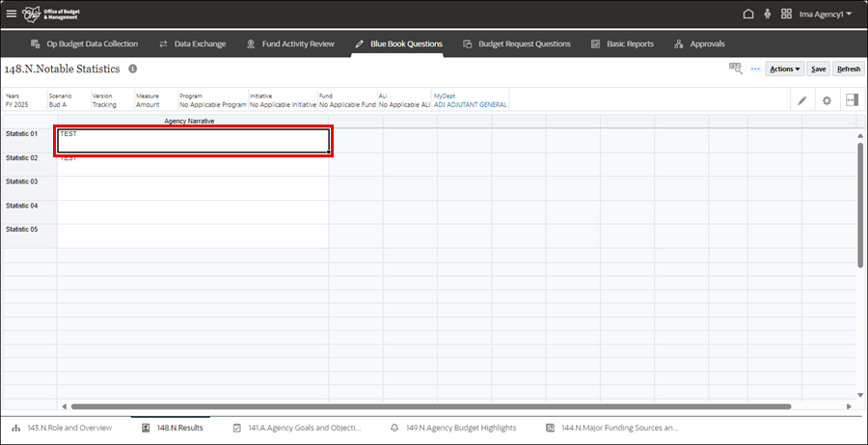Expand the Ima Agency1 user menu
Screen dimensions: 868x445
pos(826,14)
